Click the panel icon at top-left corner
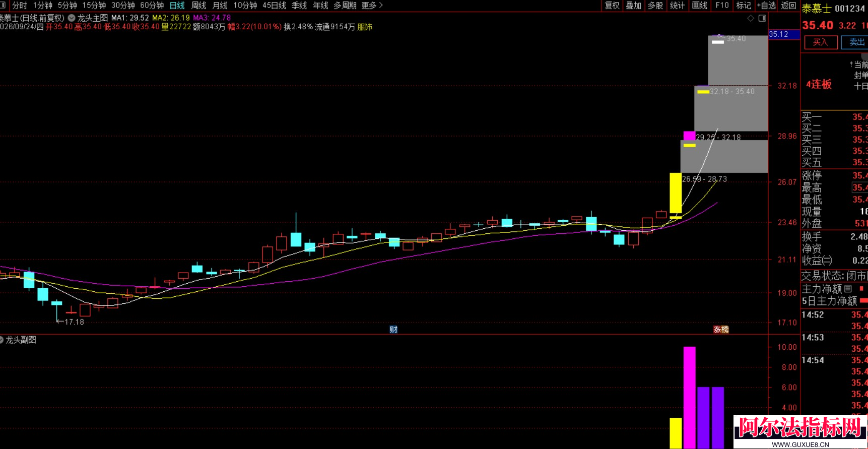 [3, 5]
